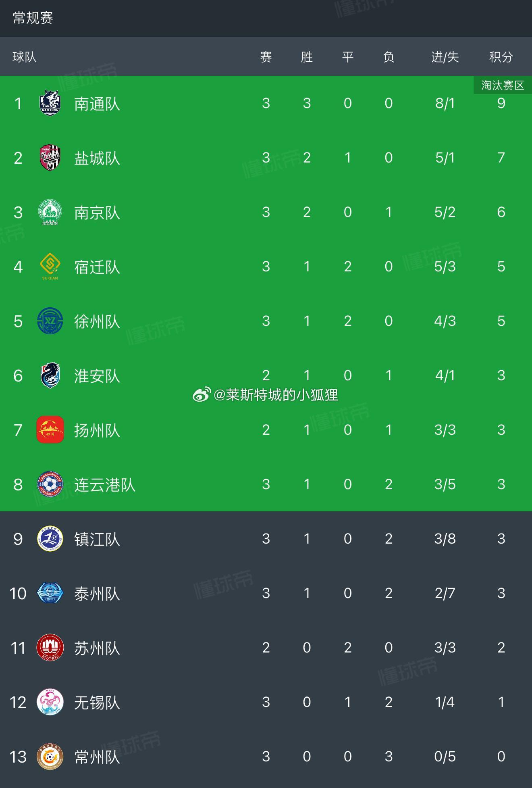Tap the 扬州队 red square logo
Screen dimensions: 532x788
point(50,430)
